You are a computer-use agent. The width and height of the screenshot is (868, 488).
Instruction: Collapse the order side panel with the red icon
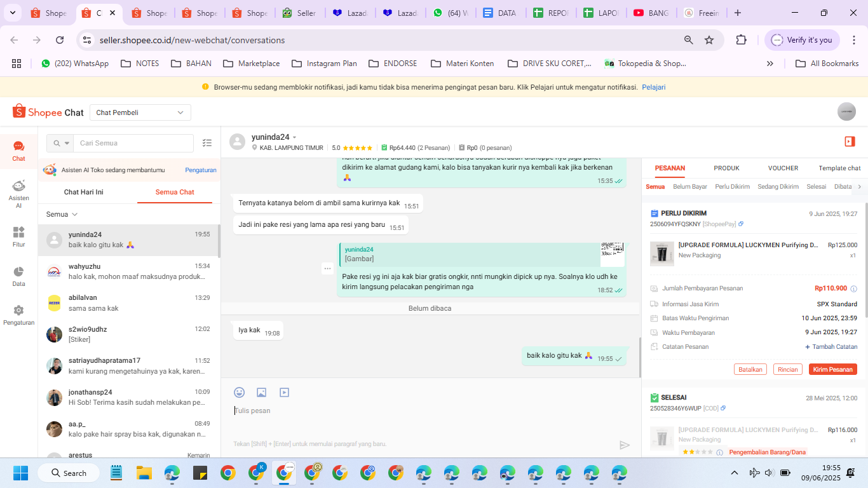(850, 142)
